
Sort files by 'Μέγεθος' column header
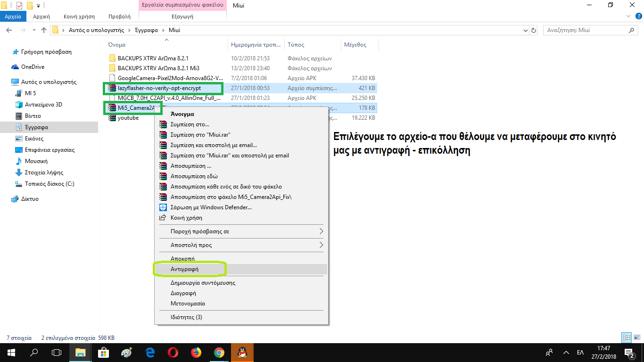(x=355, y=45)
